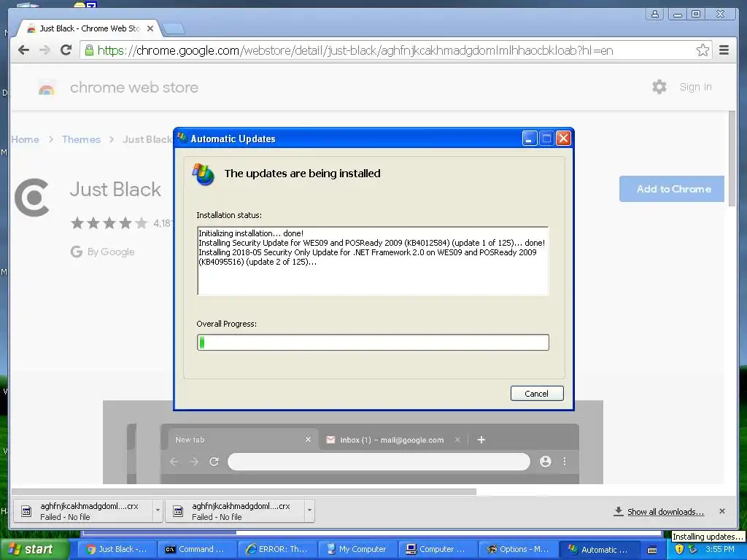Click the address bar URL
The height and width of the screenshot is (560, 747).
(355, 50)
